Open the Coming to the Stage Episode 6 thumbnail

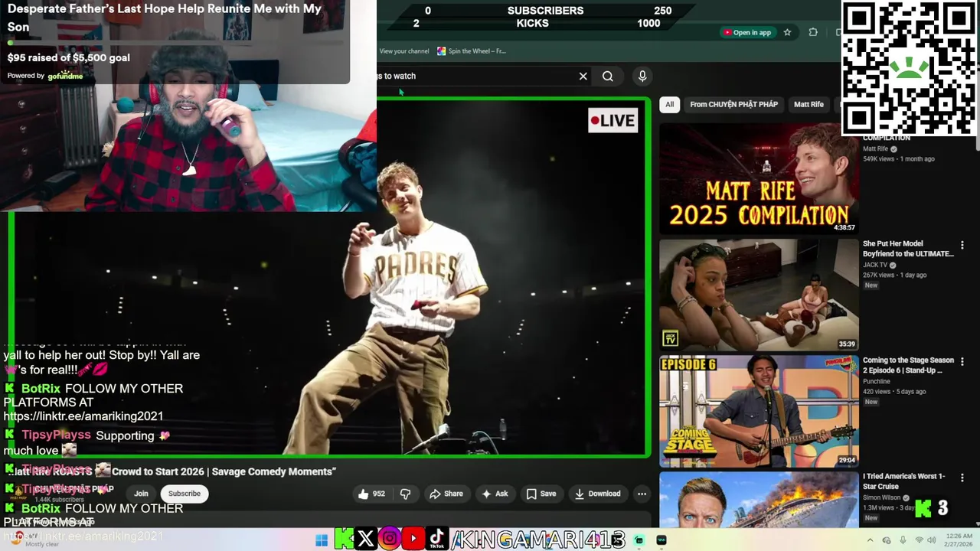(759, 411)
